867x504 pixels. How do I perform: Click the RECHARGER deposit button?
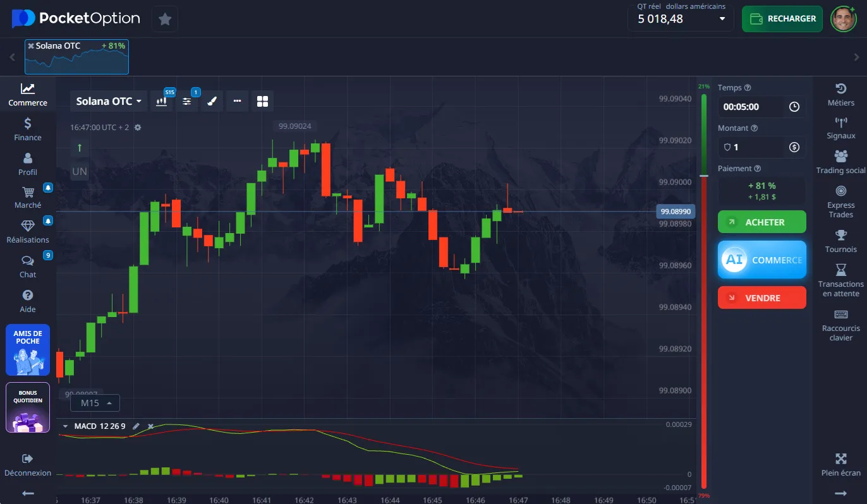coord(782,19)
